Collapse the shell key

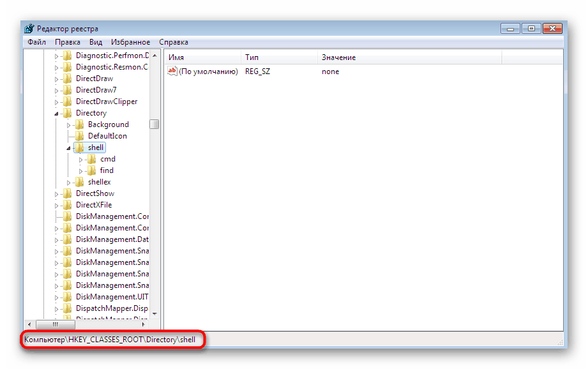[68, 148]
